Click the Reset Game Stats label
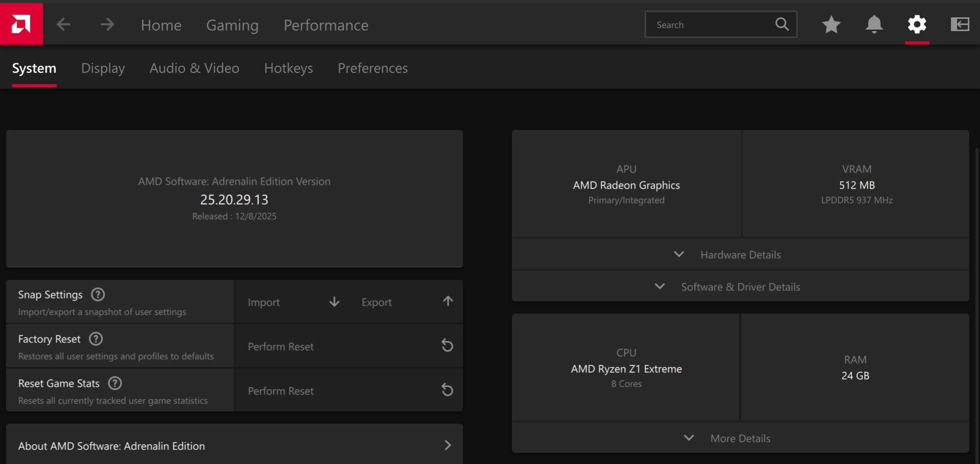This screenshot has width=980, height=464. (x=59, y=383)
